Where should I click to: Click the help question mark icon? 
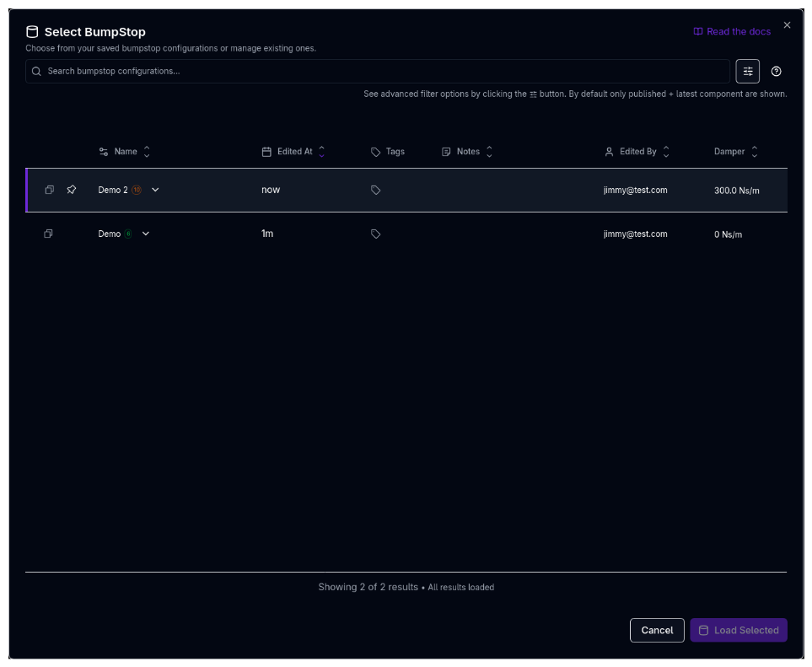776,71
